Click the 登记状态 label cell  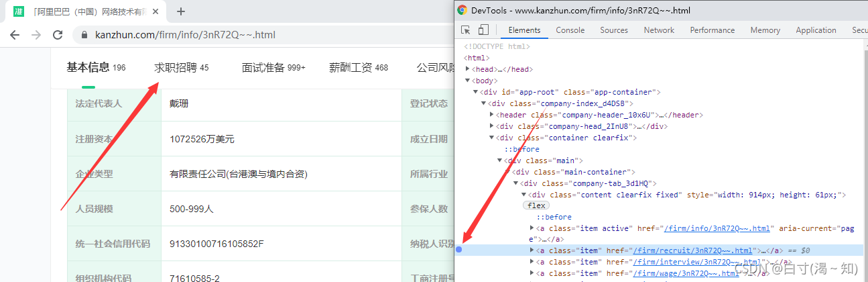point(428,104)
